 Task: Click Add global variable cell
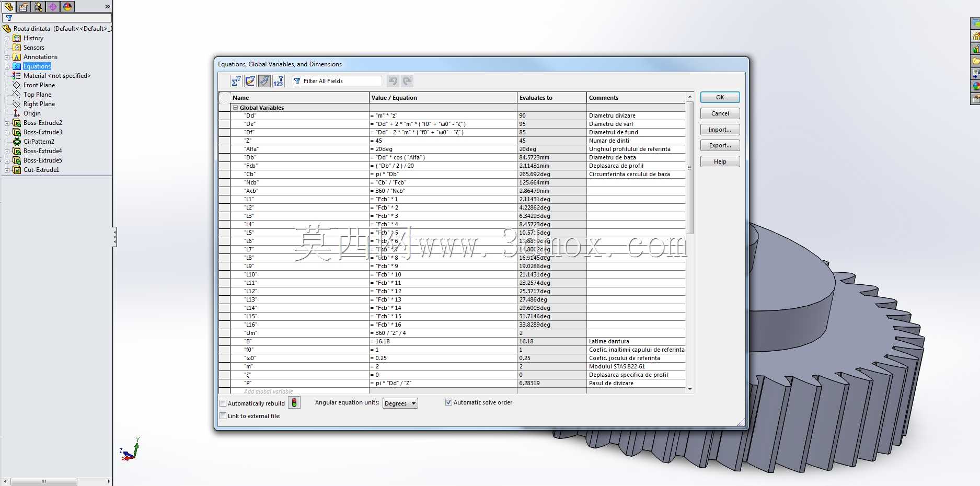[299, 391]
